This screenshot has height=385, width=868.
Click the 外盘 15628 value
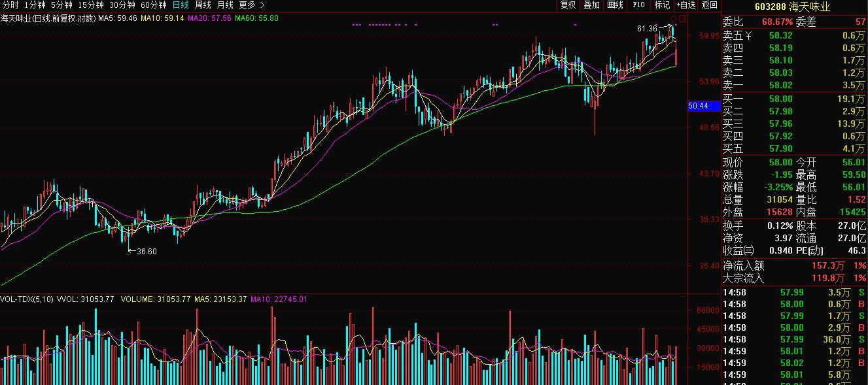pyautogui.click(x=780, y=212)
